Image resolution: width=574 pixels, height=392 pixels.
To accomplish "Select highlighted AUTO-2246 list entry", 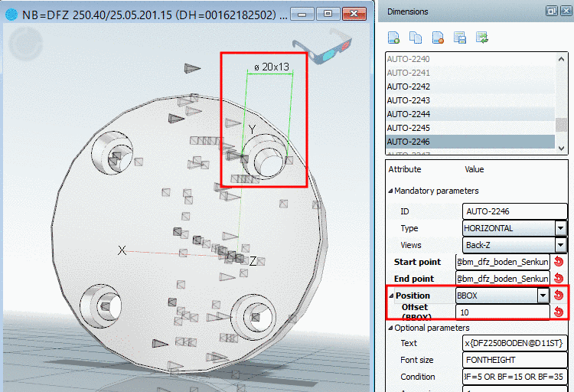I will coord(471,142).
